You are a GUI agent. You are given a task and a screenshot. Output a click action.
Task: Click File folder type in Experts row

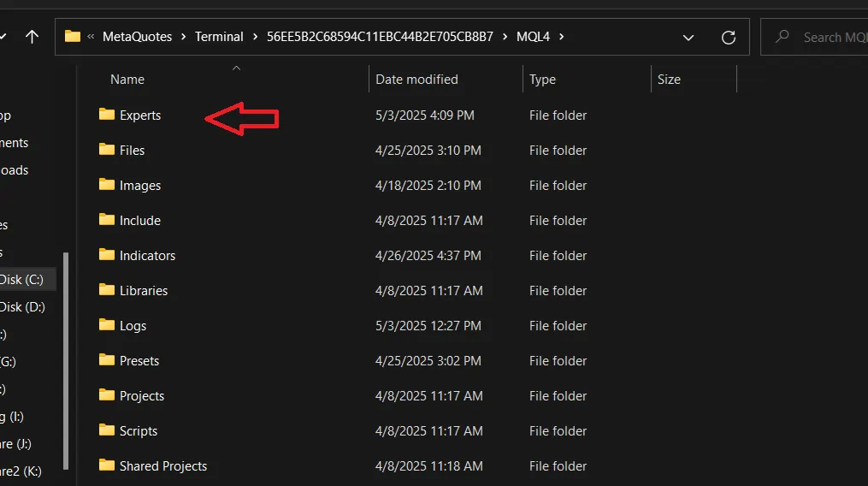tap(558, 116)
